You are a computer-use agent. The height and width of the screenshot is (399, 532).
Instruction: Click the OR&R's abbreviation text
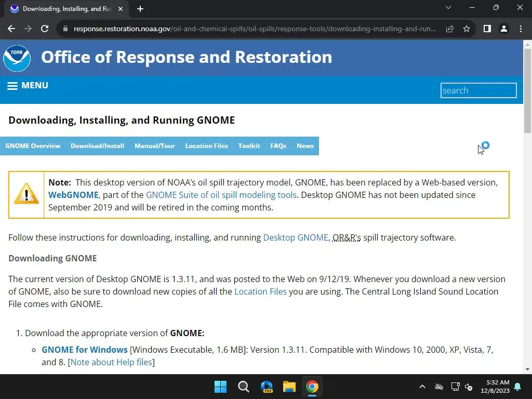click(x=347, y=237)
